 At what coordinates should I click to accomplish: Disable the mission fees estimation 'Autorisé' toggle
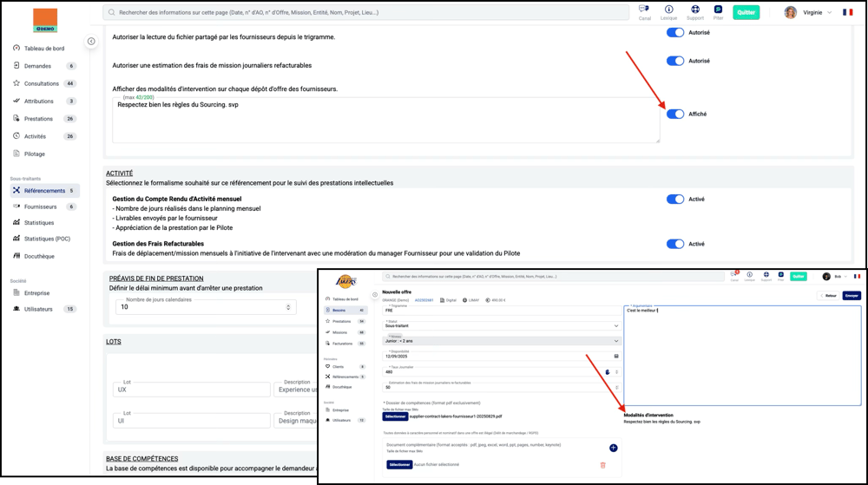click(675, 61)
